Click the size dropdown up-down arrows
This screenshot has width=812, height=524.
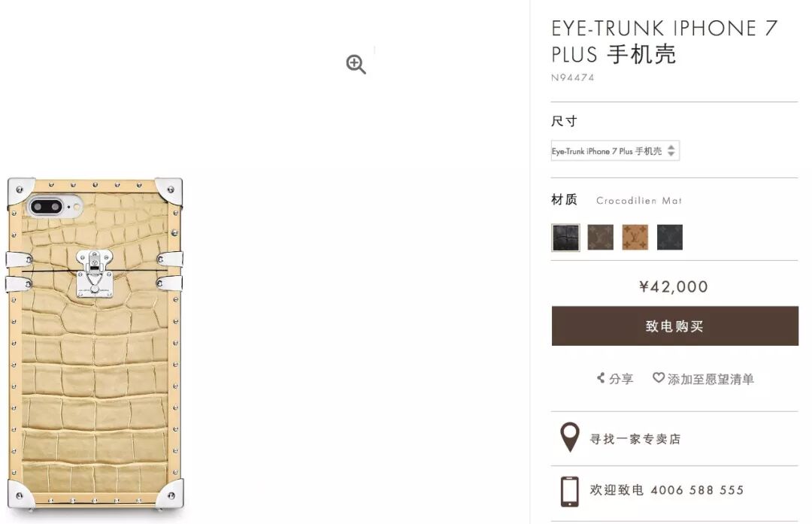(x=671, y=150)
